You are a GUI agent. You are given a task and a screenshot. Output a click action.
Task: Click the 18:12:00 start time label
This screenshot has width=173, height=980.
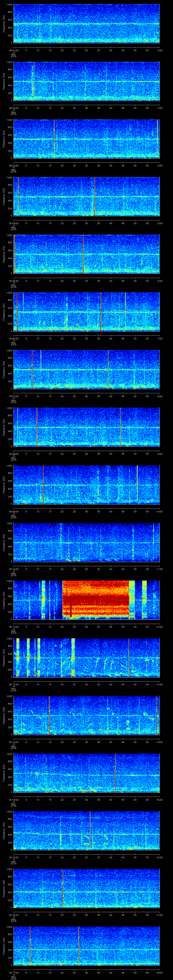click(x=13, y=684)
